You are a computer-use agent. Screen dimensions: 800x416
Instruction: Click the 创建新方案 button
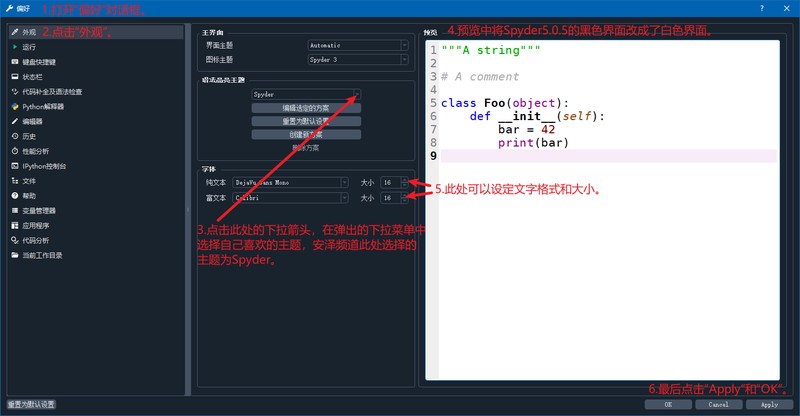click(x=306, y=135)
